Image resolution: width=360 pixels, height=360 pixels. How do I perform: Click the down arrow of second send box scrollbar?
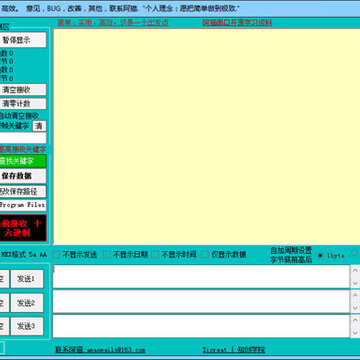coord(355,308)
